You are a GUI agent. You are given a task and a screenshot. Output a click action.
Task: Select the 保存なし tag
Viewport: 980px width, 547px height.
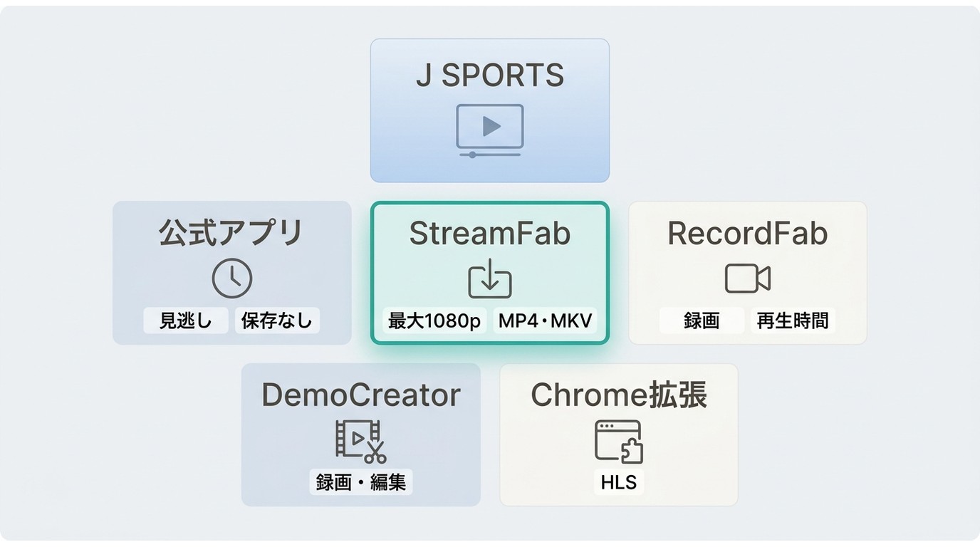(277, 321)
